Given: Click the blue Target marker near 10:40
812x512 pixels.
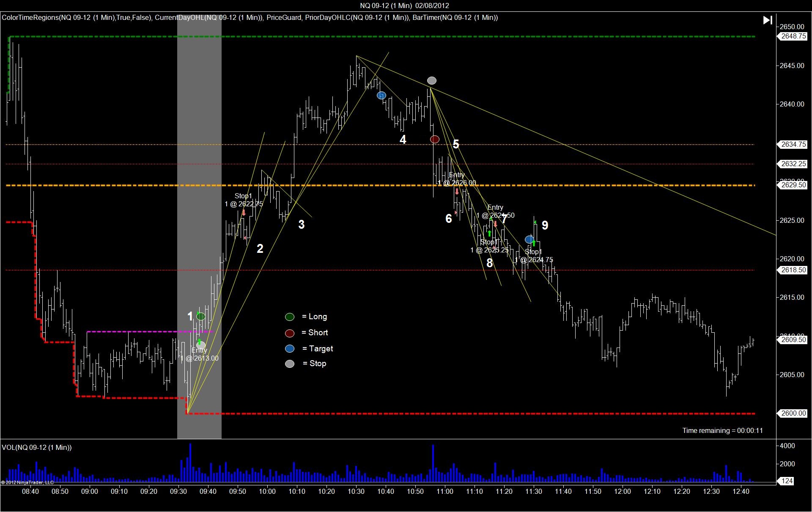Looking at the screenshot, I should pyautogui.click(x=381, y=96).
